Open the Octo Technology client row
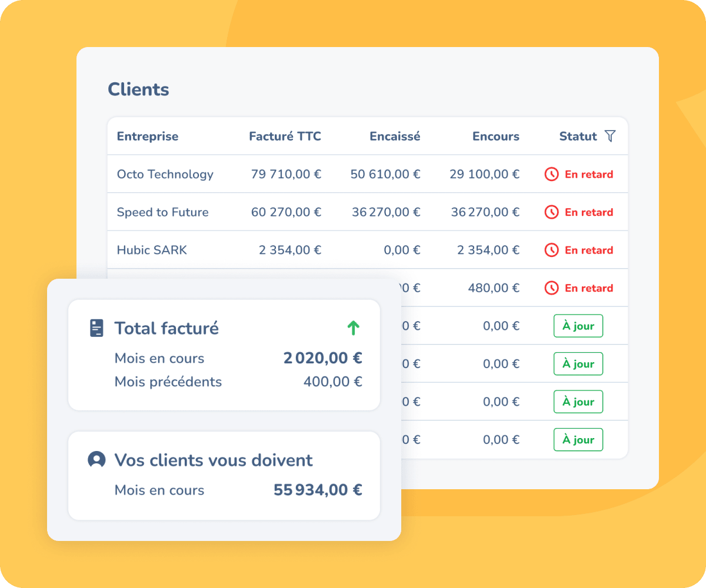This screenshot has height=588, width=706. [368, 174]
